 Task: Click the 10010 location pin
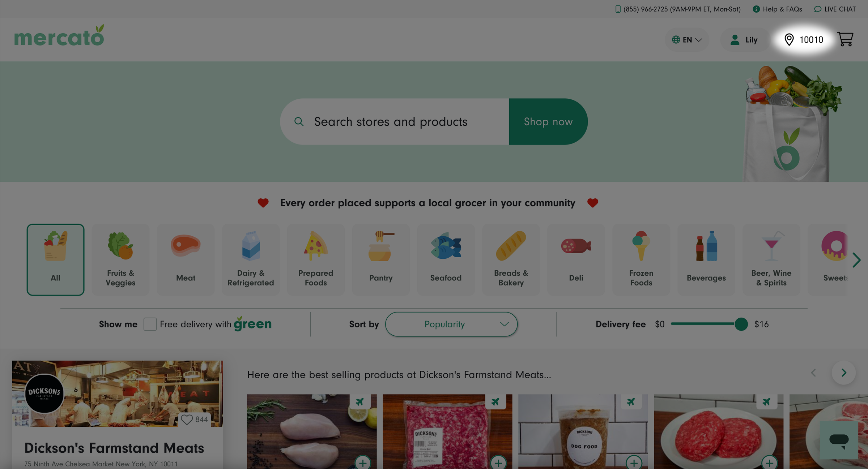click(x=804, y=39)
